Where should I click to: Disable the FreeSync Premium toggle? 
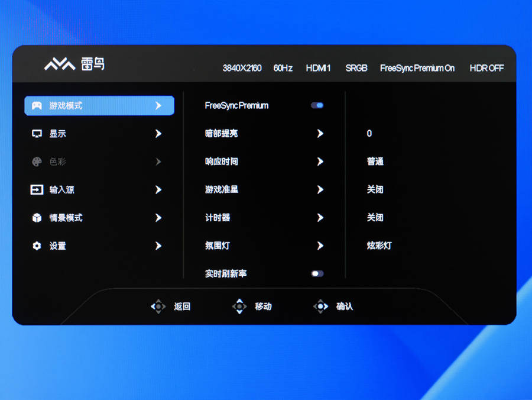tap(317, 105)
